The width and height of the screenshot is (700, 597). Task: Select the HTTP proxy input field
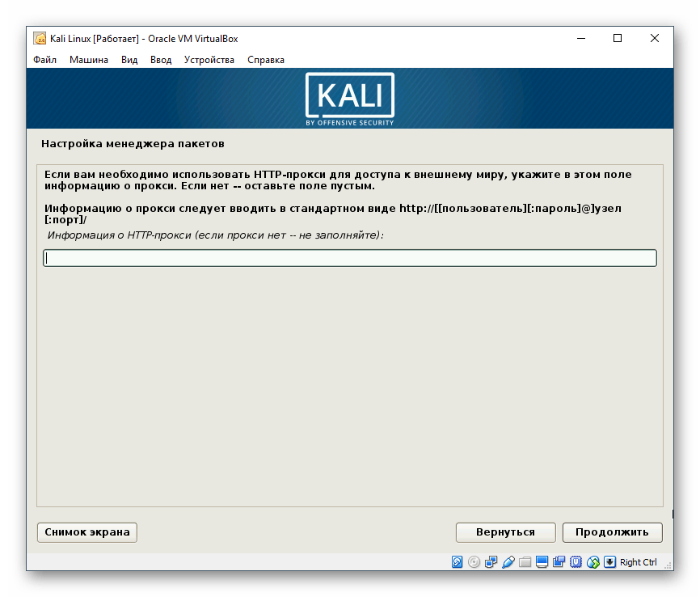[349, 258]
